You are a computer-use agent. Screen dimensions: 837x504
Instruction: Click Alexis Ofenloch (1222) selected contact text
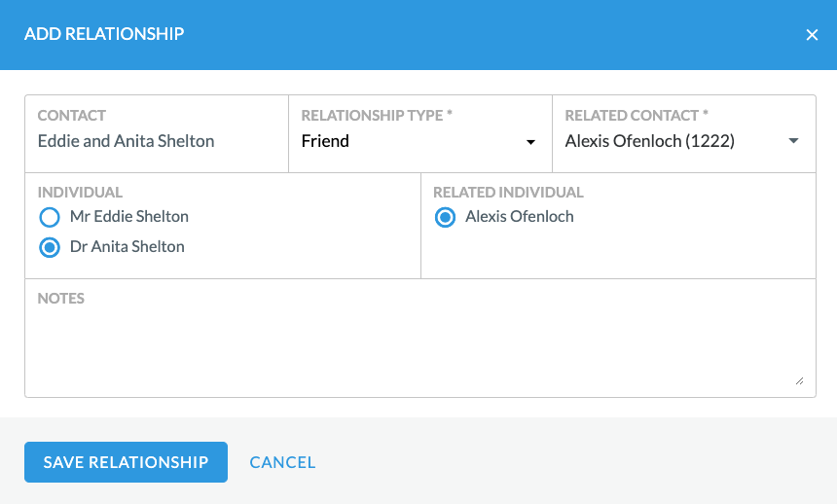pyautogui.click(x=649, y=141)
